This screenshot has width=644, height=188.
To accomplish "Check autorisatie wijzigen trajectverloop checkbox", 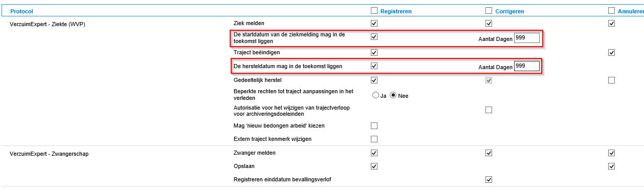I will click(x=489, y=110).
